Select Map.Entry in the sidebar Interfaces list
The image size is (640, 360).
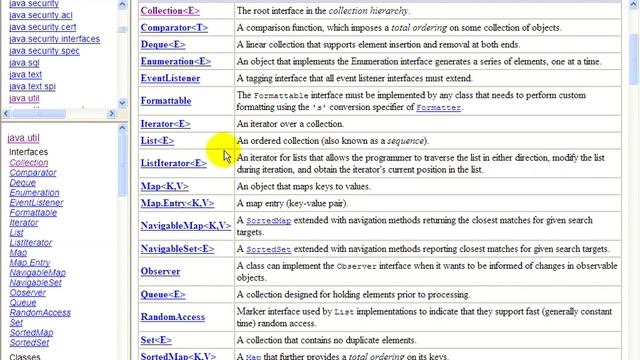click(30, 262)
